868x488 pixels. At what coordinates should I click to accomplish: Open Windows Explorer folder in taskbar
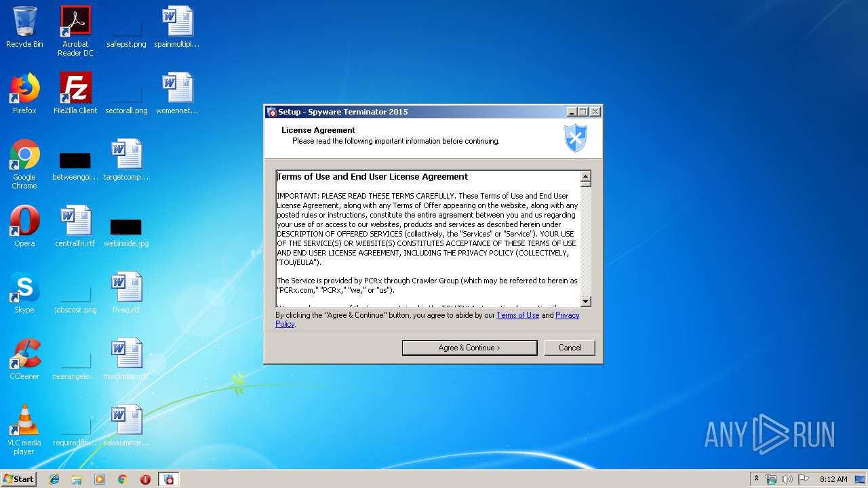tap(77, 479)
